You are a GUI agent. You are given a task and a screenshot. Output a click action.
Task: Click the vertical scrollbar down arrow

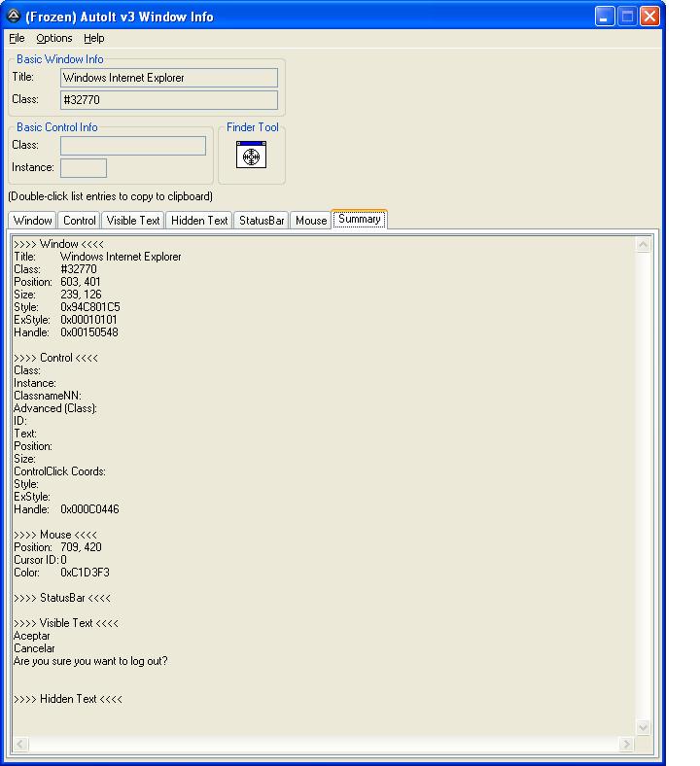click(x=643, y=727)
